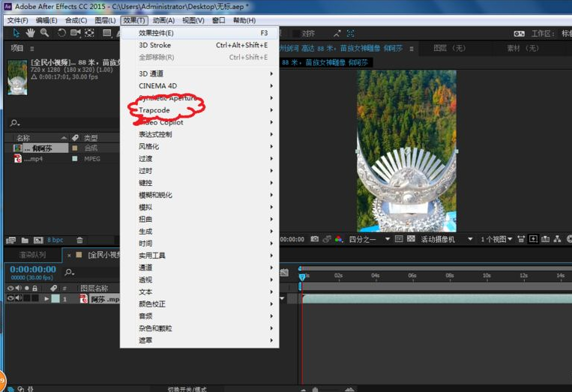This screenshot has height=392, width=572.
Task: Delete selected project item with trash icon
Action: pos(79,240)
